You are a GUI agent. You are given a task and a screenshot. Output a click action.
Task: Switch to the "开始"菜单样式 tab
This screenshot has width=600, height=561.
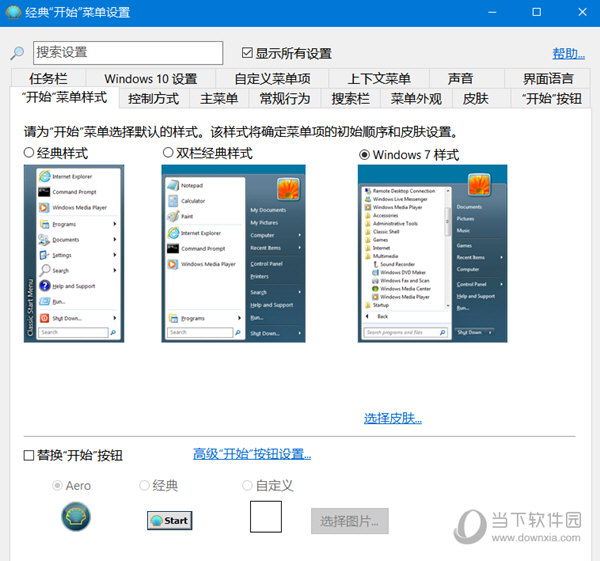coord(64,98)
